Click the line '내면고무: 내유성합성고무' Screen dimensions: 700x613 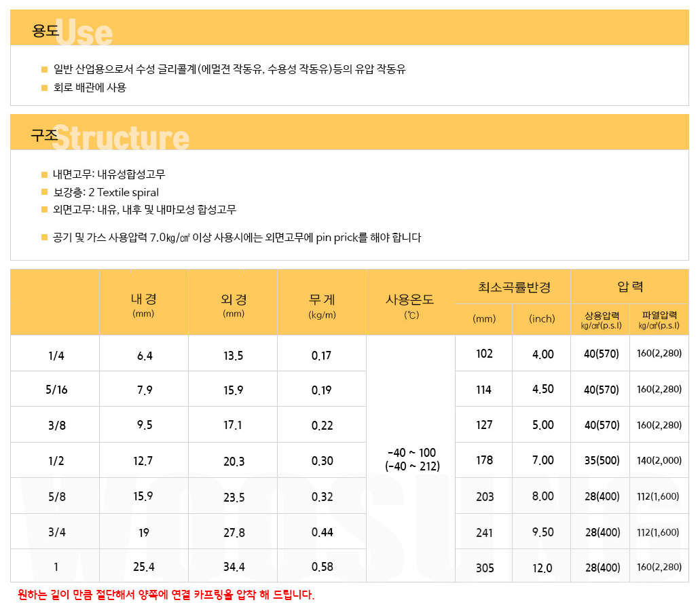(x=109, y=174)
